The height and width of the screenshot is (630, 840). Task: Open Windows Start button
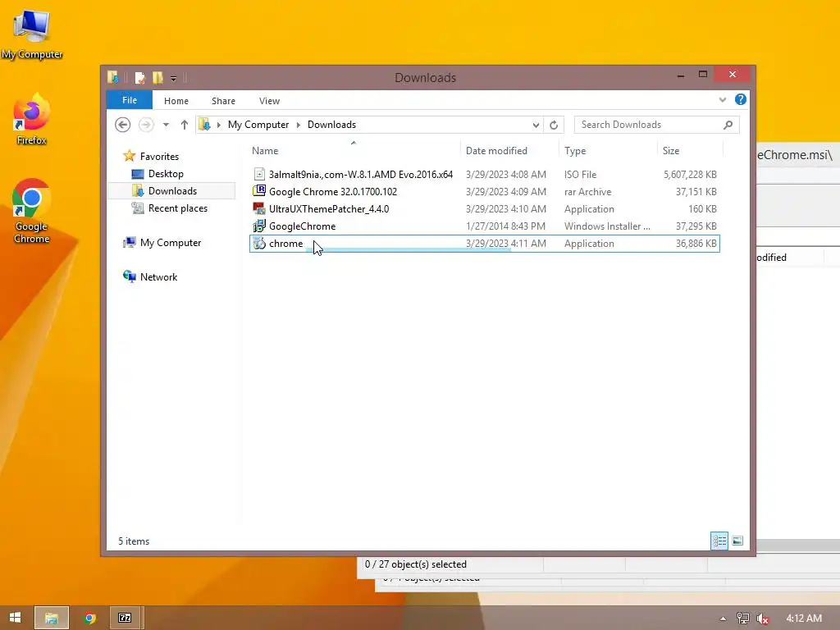tap(15, 618)
